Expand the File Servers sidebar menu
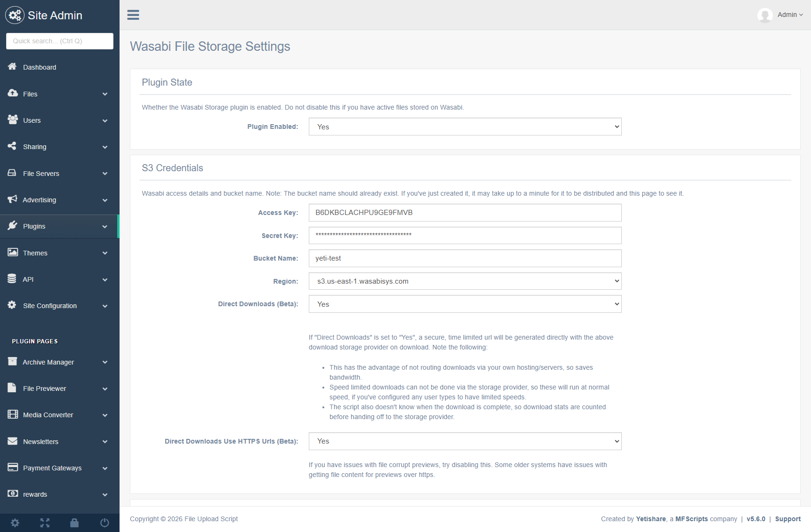811x532 pixels. pyautogui.click(x=59, y=174)
